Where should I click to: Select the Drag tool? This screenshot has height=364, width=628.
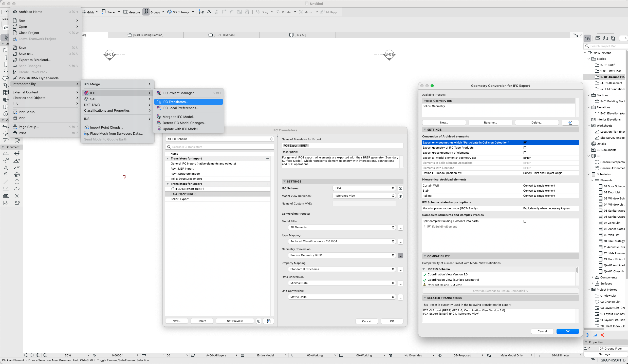point(262,12)
